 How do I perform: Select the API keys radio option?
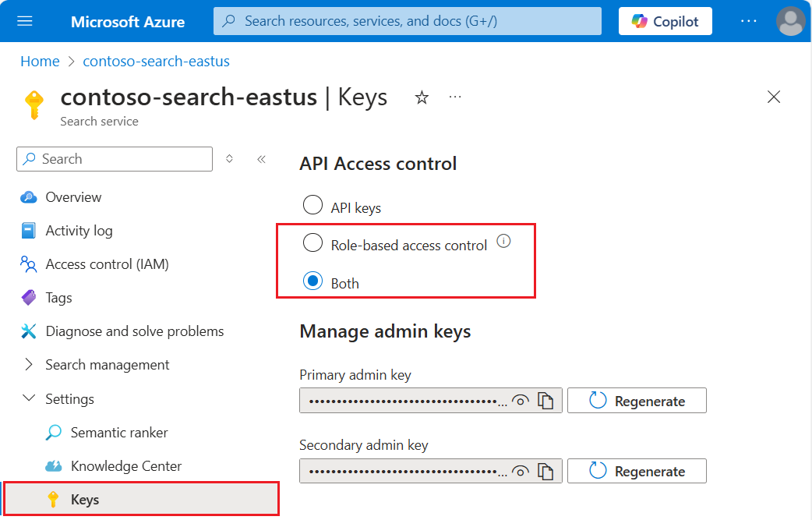pos(312,205)
